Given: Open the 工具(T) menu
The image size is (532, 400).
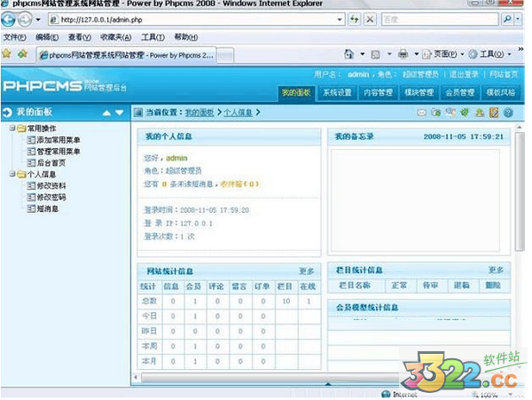Looking at the screenshot, I should (x=153, y=37).
